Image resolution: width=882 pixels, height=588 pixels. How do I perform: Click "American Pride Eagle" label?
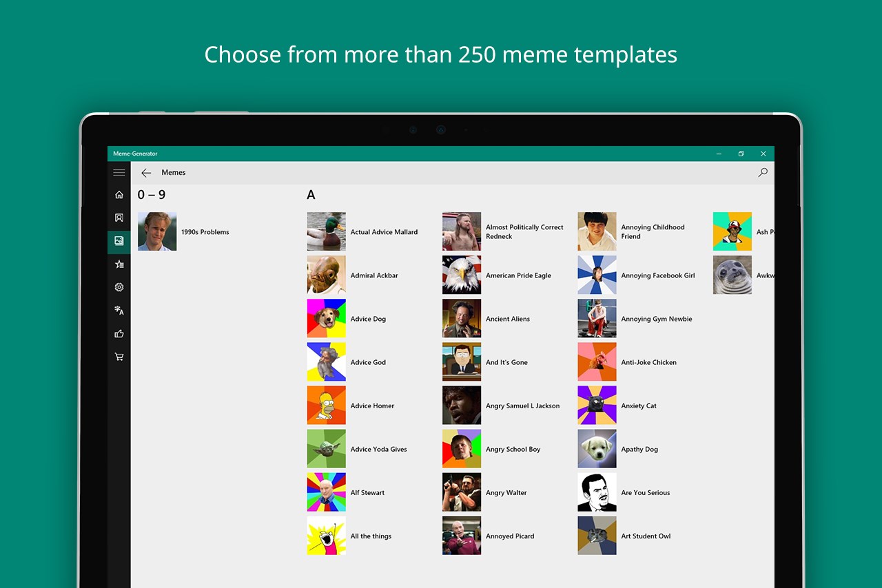point(519,275)
